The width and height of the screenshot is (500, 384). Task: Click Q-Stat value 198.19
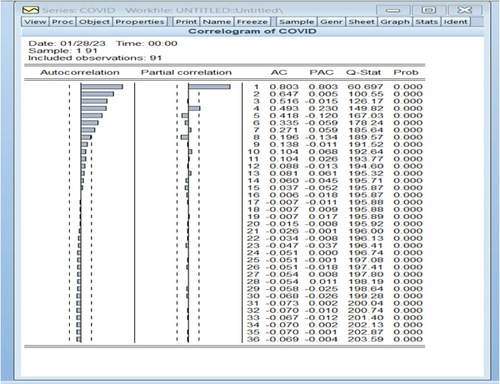(366, 282)
